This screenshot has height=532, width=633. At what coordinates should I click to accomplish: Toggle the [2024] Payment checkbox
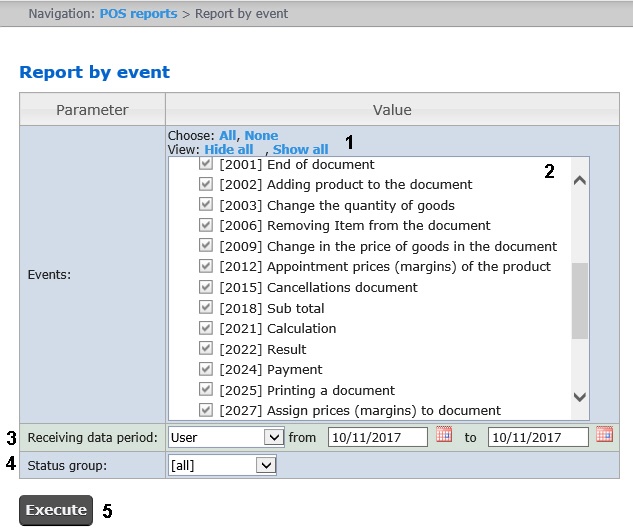(x=206, y=369)
